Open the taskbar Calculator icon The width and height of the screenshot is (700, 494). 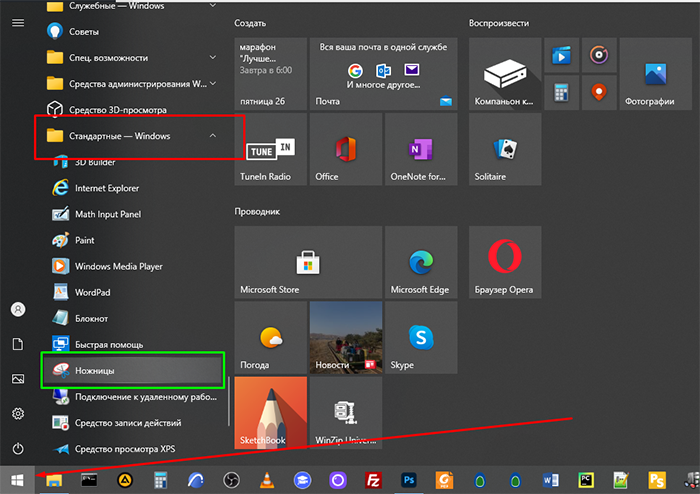coord(160,480)
